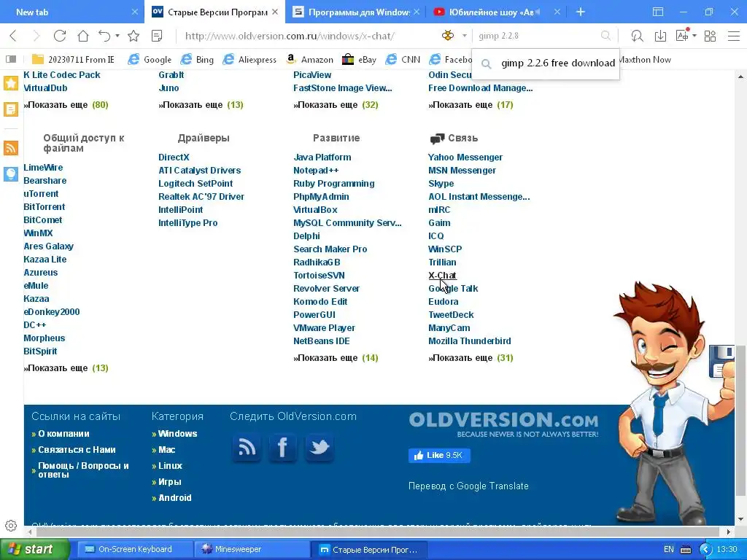Open RSS feed icon in left sidebar
Image resolution: width=747 pixels, height=560 pixels.
click(x=11, y=148)
